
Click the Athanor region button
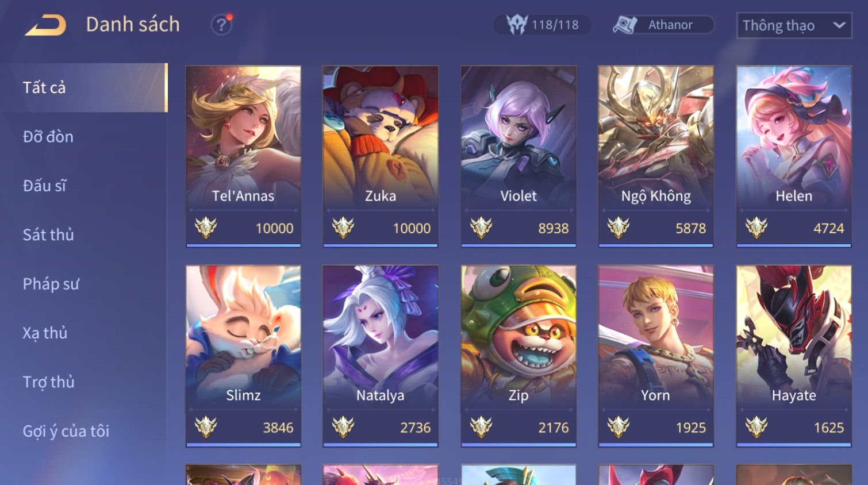663,25
